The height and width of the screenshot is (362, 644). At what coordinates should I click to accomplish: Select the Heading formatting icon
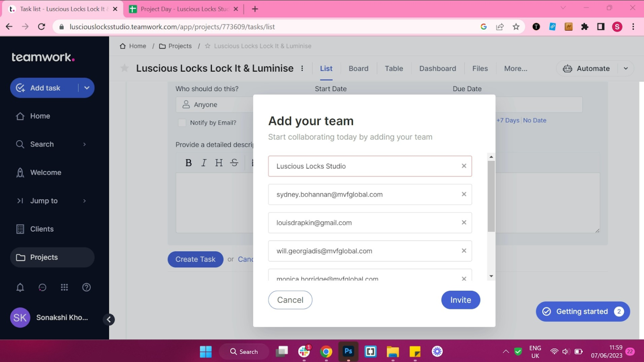pos(218,163)
